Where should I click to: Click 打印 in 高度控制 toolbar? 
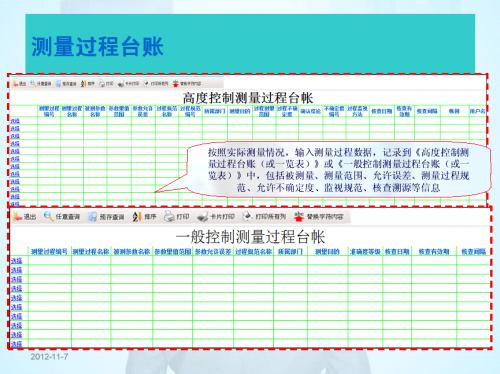pos(106,84)
